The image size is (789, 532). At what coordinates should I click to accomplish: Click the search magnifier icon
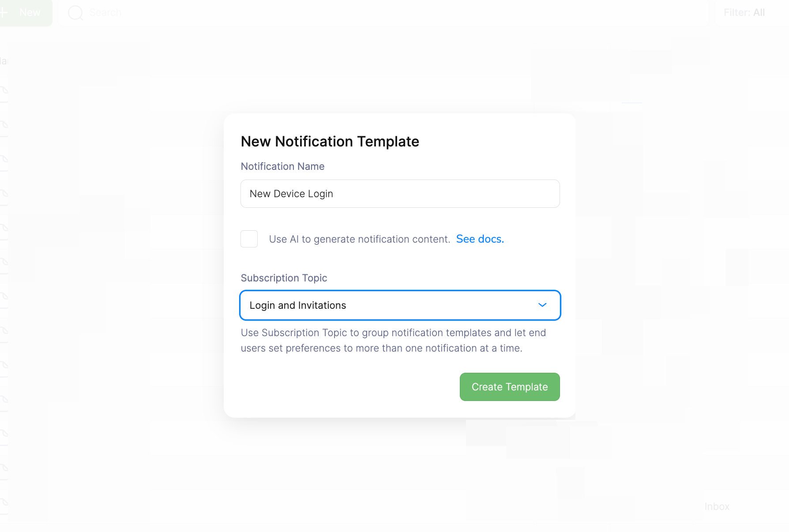pyautogui.click(x=75, y=12)
